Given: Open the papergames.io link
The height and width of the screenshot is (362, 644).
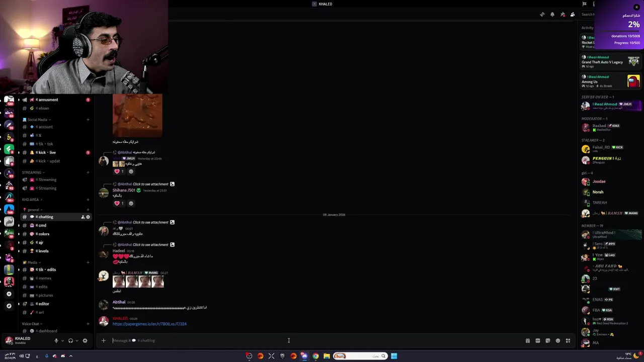Looking at the screenshot, I should pos(149,324).
